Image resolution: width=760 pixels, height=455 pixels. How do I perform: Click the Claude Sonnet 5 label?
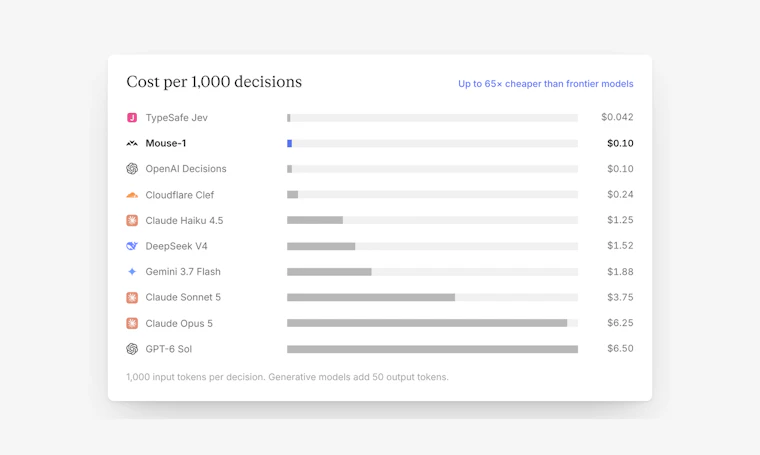pos(183,298)
